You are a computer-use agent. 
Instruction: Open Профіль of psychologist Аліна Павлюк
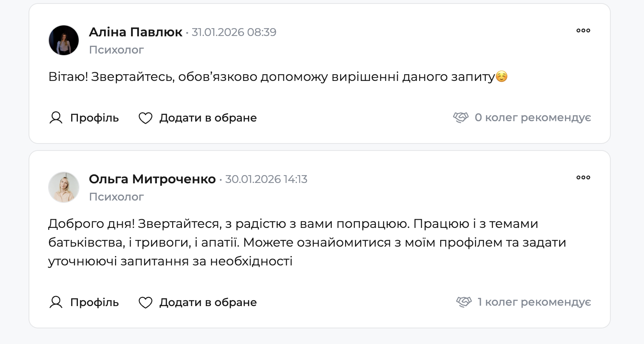[x=94, y=118]
